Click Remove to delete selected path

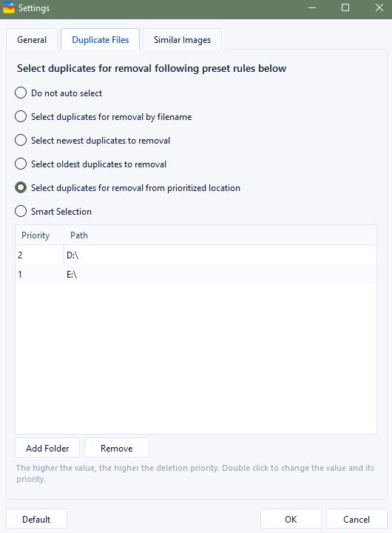point(117,448)
